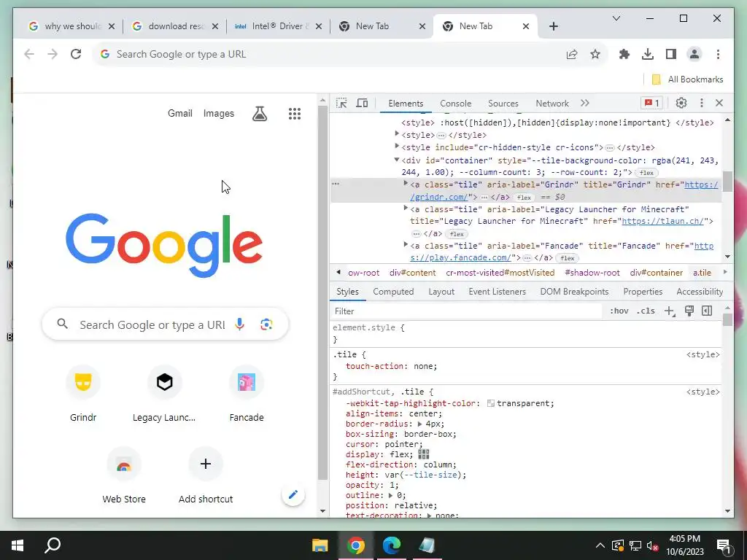Image resolution: width=747 pixels, height=560 pixels.
Task: Open the Extensions puzzle icon
Action: click(x=624, y=54)
